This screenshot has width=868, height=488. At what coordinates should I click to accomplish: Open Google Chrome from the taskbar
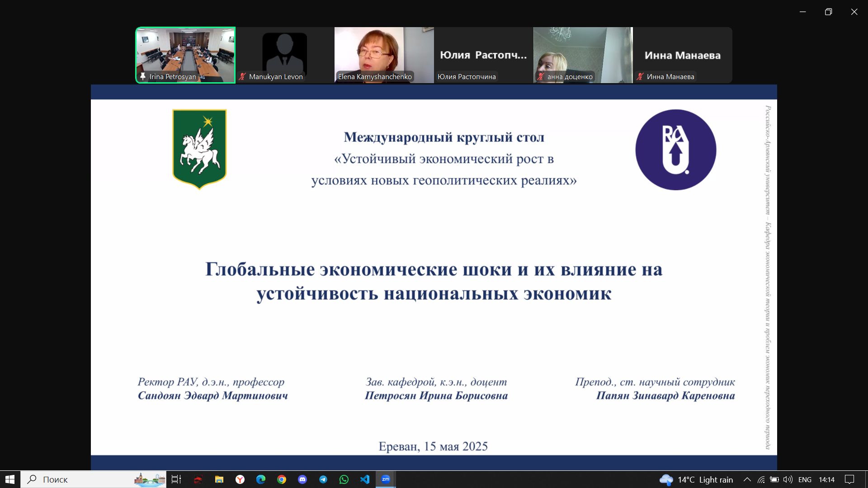282,479
